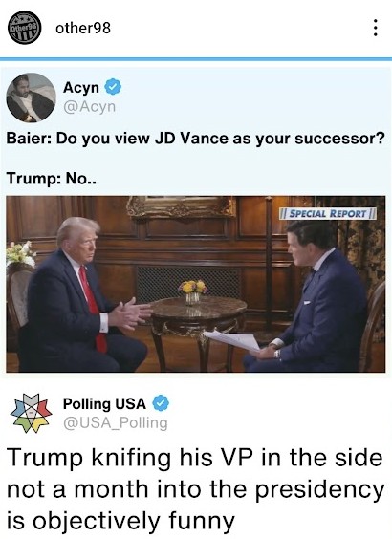392x539 pixels.
Task: Select the Baier question tweet text
Action: tap(195, 139)
